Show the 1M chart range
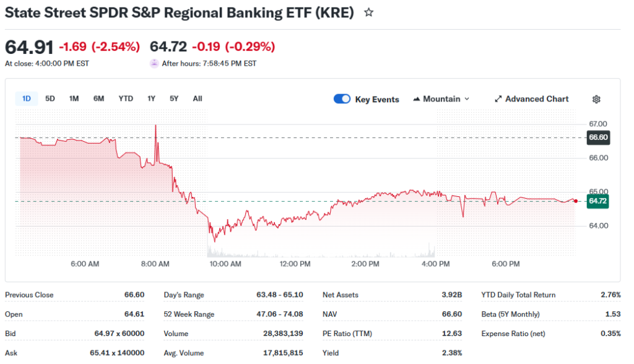 74,98
